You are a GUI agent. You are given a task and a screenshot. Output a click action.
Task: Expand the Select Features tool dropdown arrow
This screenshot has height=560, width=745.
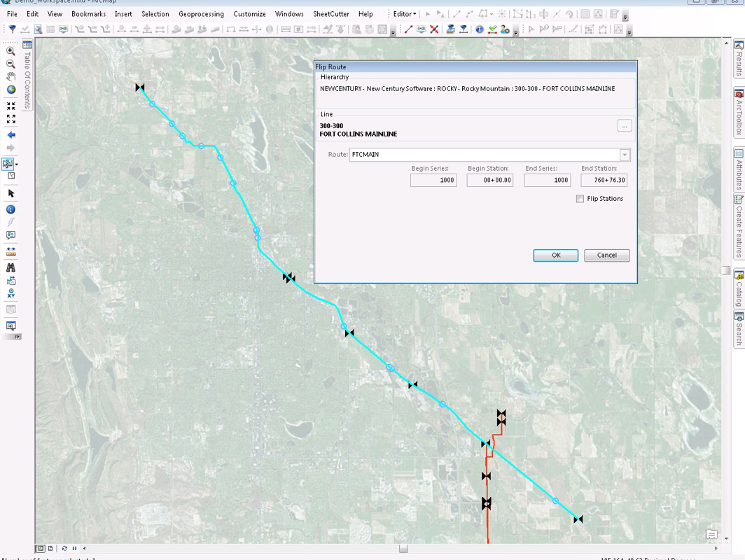tap(17, 164)
